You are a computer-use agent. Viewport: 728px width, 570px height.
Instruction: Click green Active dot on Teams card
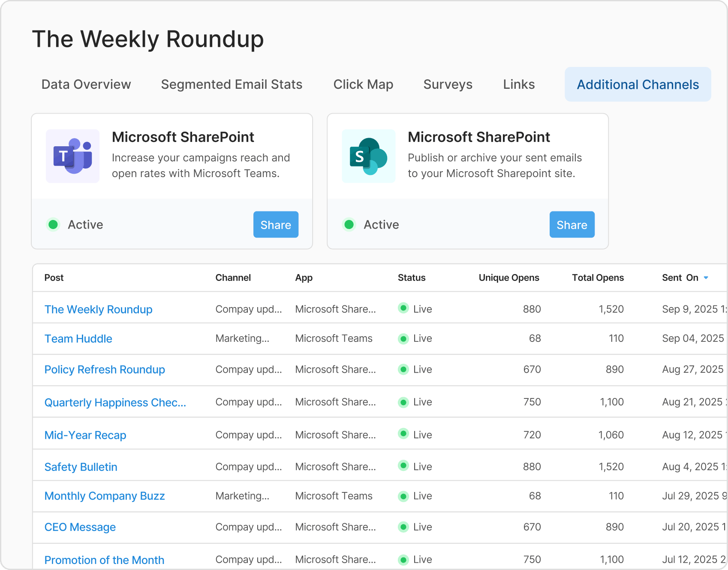tap(53, 224)
